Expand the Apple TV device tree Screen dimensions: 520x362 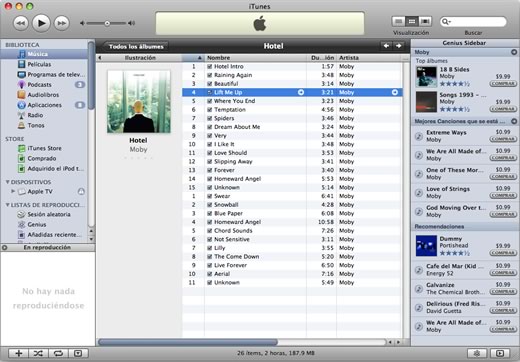[13, 191]
